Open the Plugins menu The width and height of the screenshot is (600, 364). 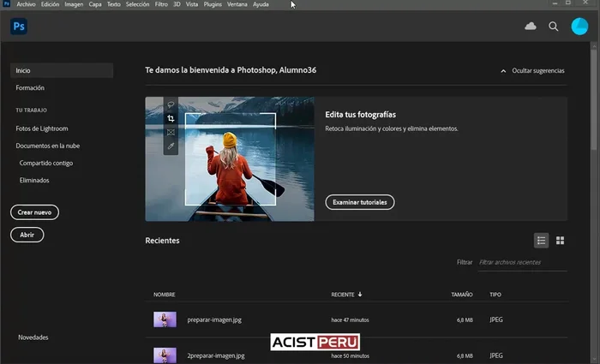click(x=213, y=4)
